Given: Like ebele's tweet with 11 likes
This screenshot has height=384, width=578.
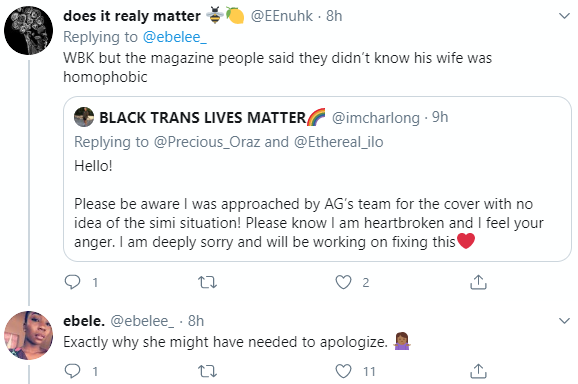Looking at the screenshot, I should pos(343,371).
